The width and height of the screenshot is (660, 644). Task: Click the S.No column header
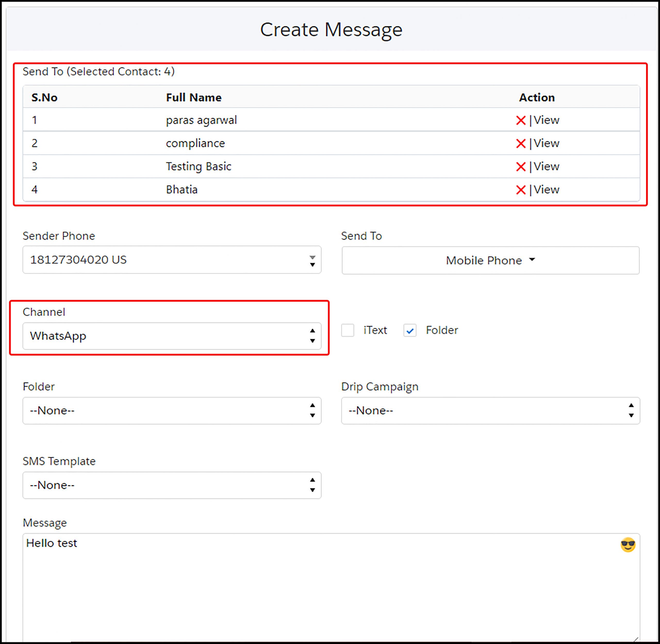coord(44,97)
